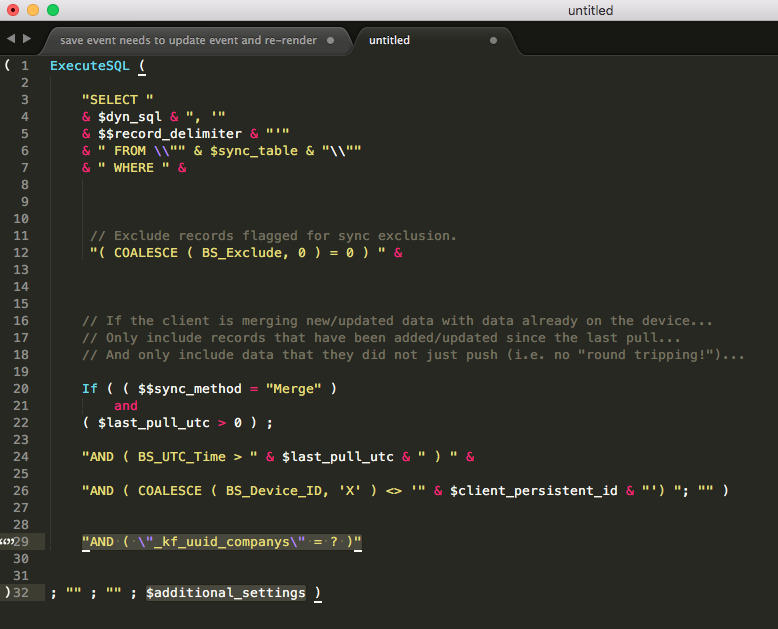Screen dimensions: 778x629
Task: Click BS_UTC_Time on line 24
Action: pyautogui.click(x=182, y=456)
